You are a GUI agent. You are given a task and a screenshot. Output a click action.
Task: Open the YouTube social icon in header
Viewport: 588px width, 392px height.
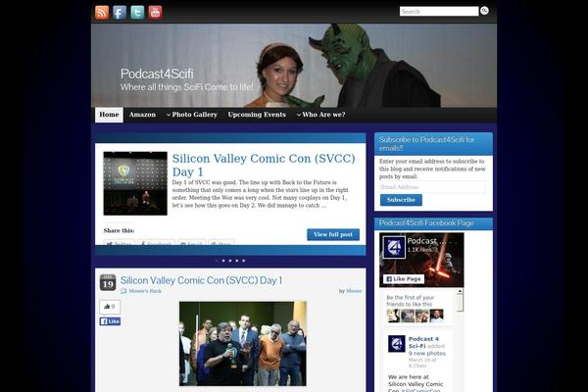155,13
